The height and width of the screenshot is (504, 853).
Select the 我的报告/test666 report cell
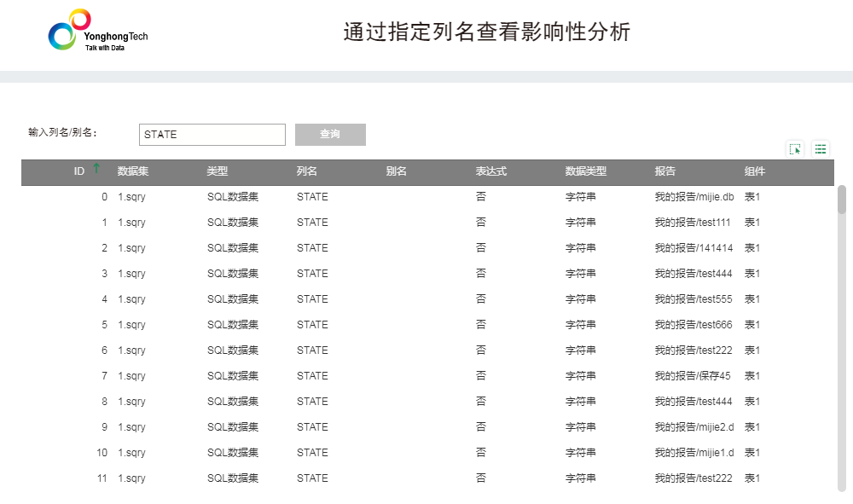[693, 325]
